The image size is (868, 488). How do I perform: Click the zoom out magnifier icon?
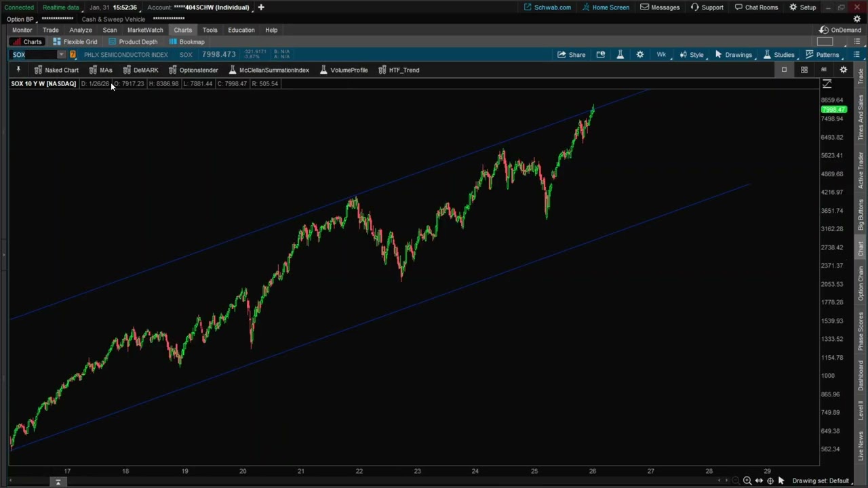coord(735,481)
